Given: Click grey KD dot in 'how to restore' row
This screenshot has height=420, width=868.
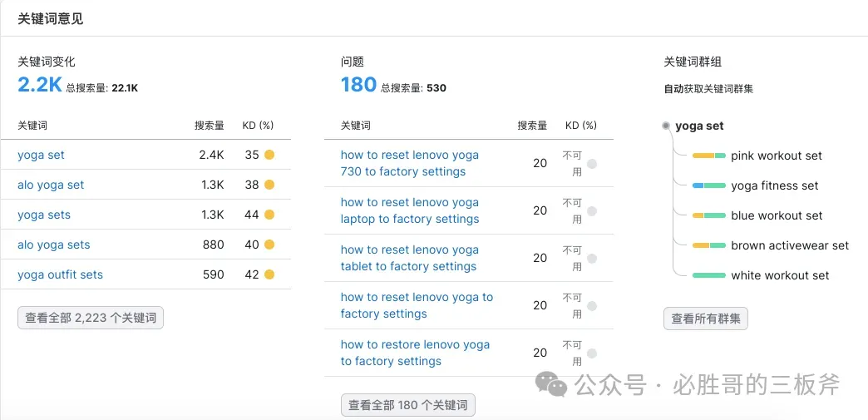Looking at the screenshot, I should 592,353.
